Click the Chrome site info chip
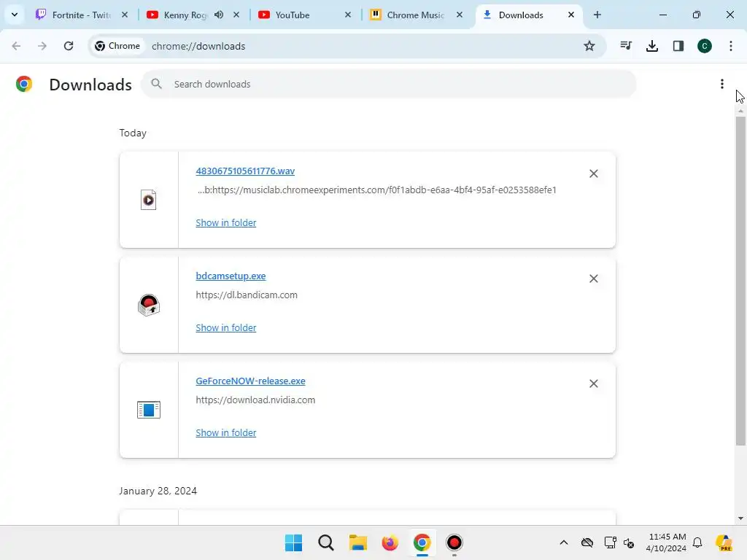 click(x=117, y=46)
